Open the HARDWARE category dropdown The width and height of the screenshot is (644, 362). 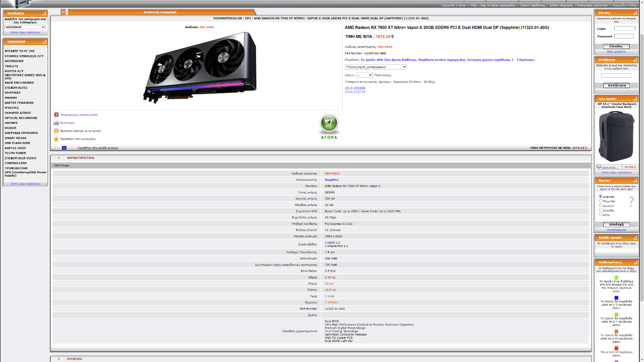point(25,27)
